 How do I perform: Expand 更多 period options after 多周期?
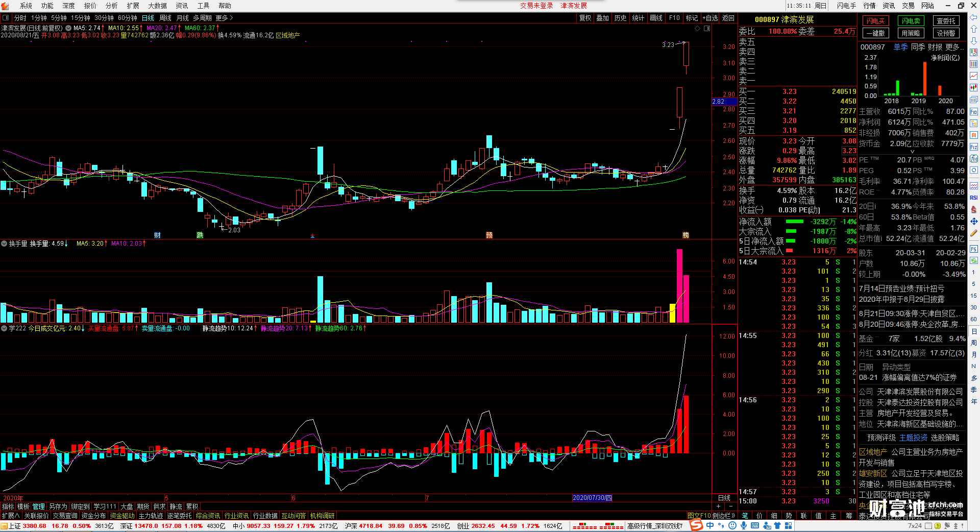pos(224,18)
